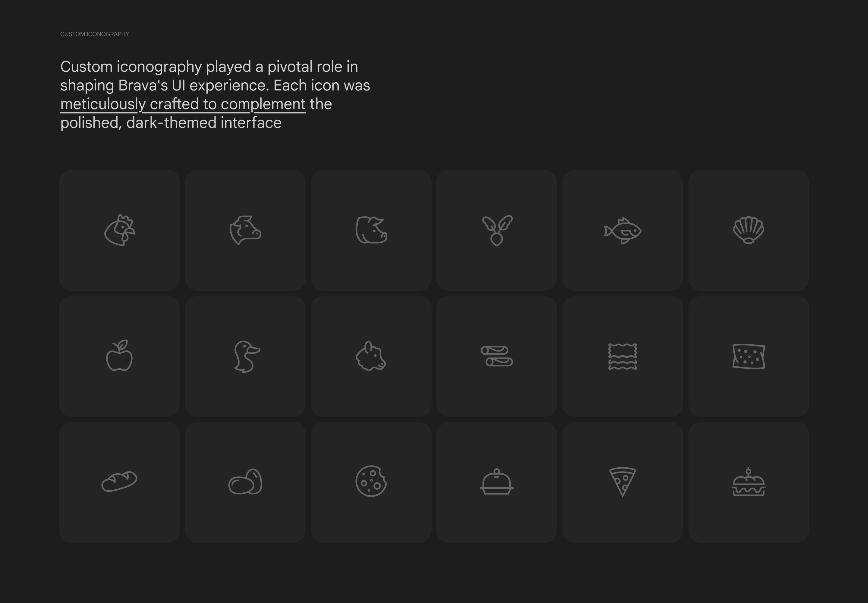Viewport: 868px width, 603px height.
Task: Click the 'CUSTOM ICONOGRAPHY' section label
Action: 94,34
